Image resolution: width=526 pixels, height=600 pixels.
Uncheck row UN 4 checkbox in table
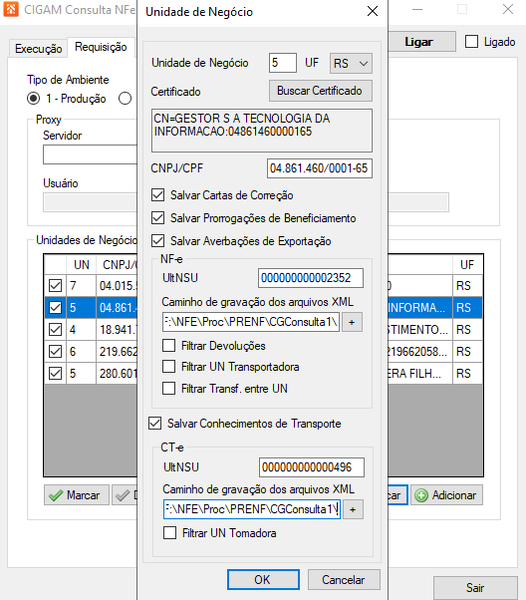tap(55, 329)
